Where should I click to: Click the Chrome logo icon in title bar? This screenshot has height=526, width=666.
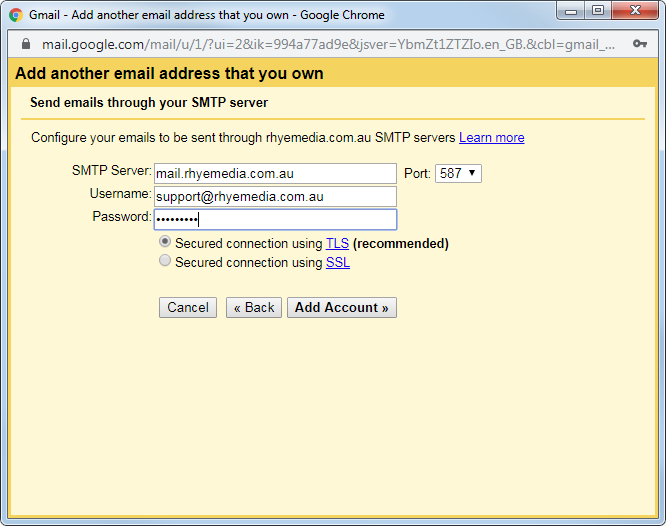pos(16,15)
